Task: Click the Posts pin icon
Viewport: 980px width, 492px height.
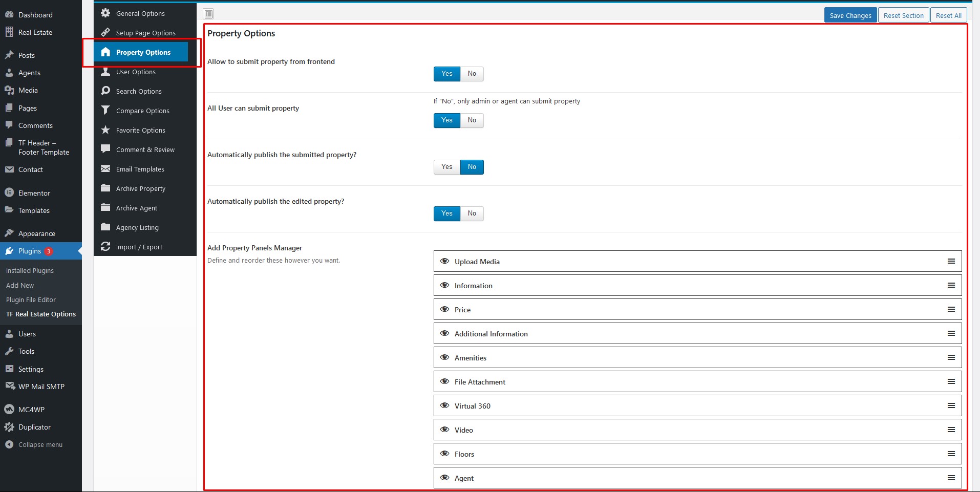Action: pos(9,55)
